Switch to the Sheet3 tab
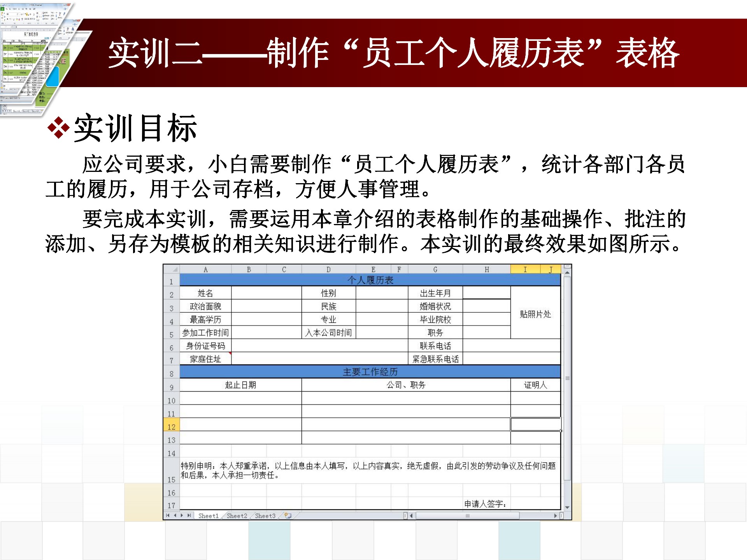The width and height of the screenshot is (747, 560). pyautogui.click(x=265, y=516)
